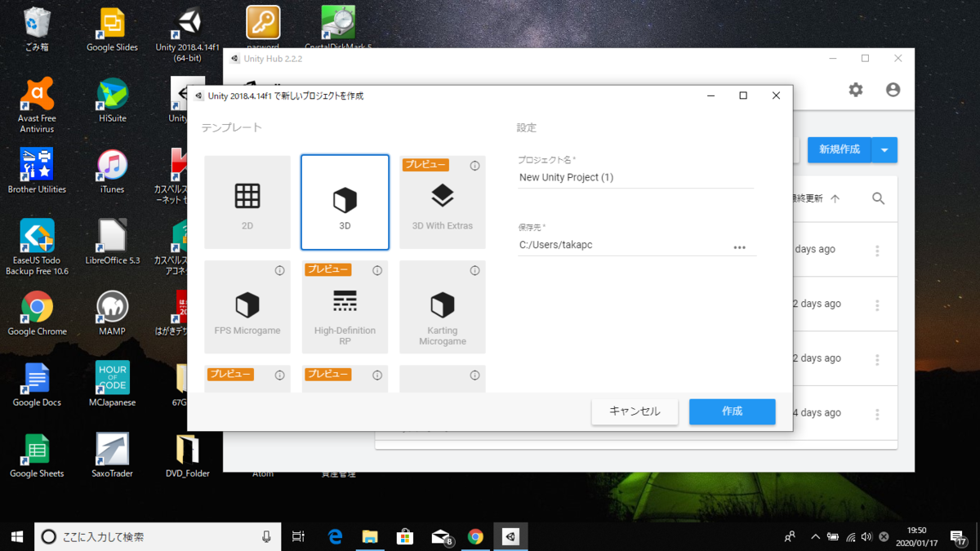The width and height of the screenshot is (980, 551).
Task: Create the project with 作成 button
Action: pyautogui.click(x=732, y=411)
